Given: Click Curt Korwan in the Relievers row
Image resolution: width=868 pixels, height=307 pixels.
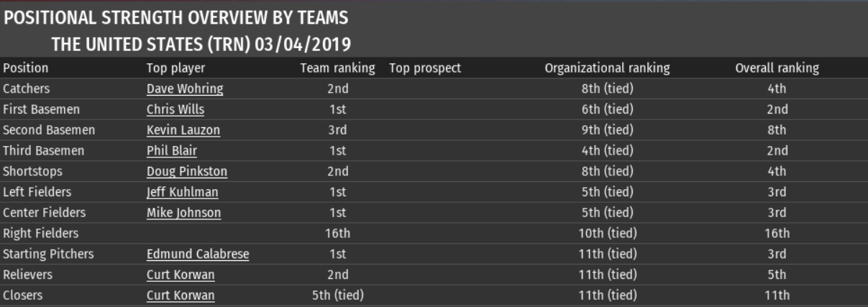Looking at the screenshot, I should point(181,275).
